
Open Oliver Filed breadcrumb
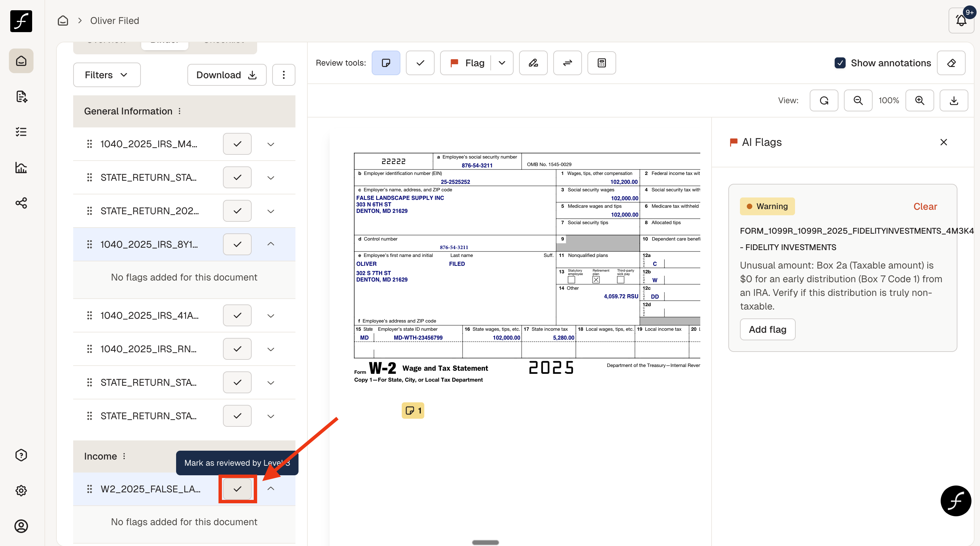pyautogui.click(x=115, y=21)
